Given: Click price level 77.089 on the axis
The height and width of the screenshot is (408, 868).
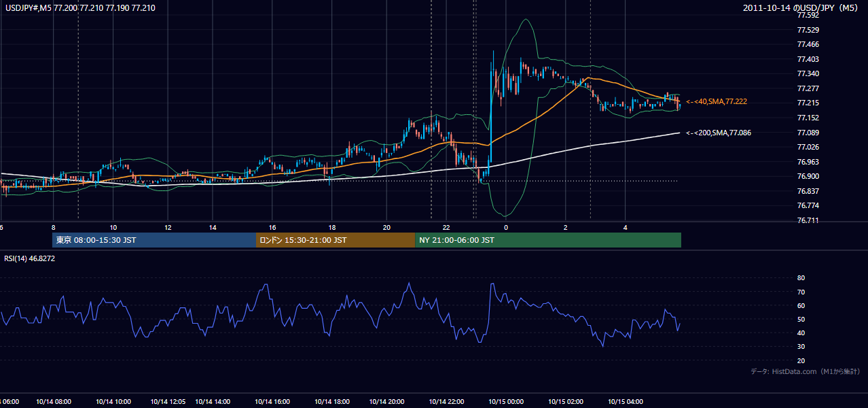Looking at the screenshot, I should [x=808, y=133].
